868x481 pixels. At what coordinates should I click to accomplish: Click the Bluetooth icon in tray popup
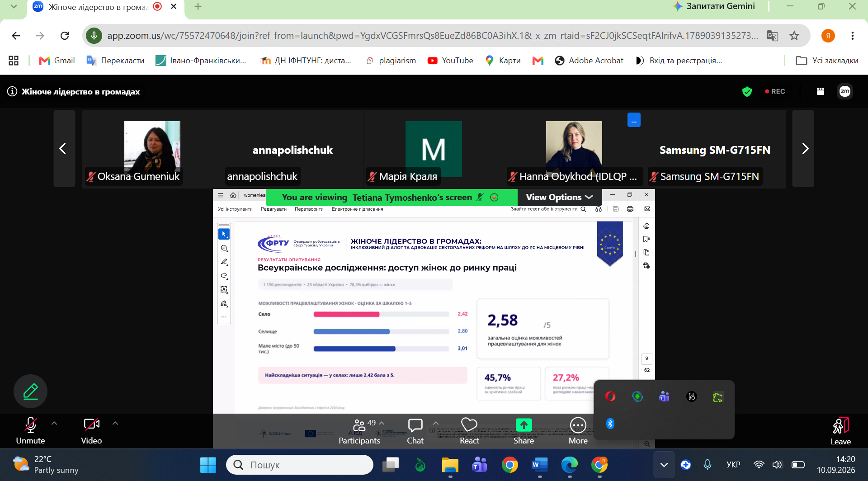tap(610, 424)
